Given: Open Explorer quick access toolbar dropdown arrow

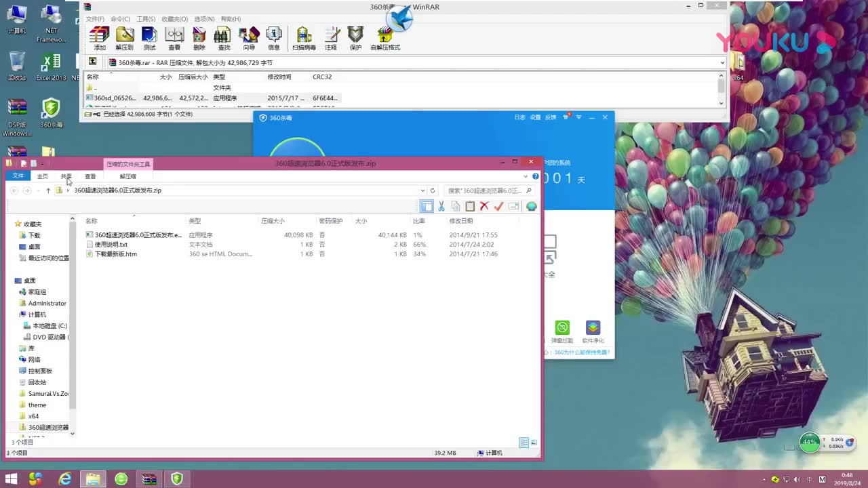Looking at the screenshot, I should coord(42,163).
